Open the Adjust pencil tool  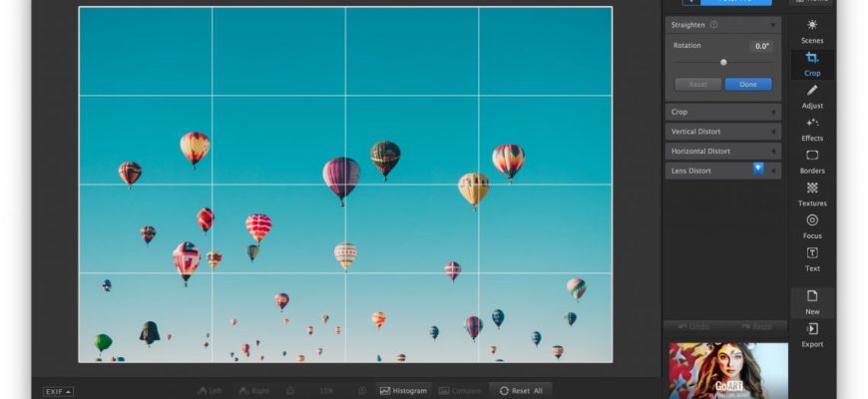(812, 95)
